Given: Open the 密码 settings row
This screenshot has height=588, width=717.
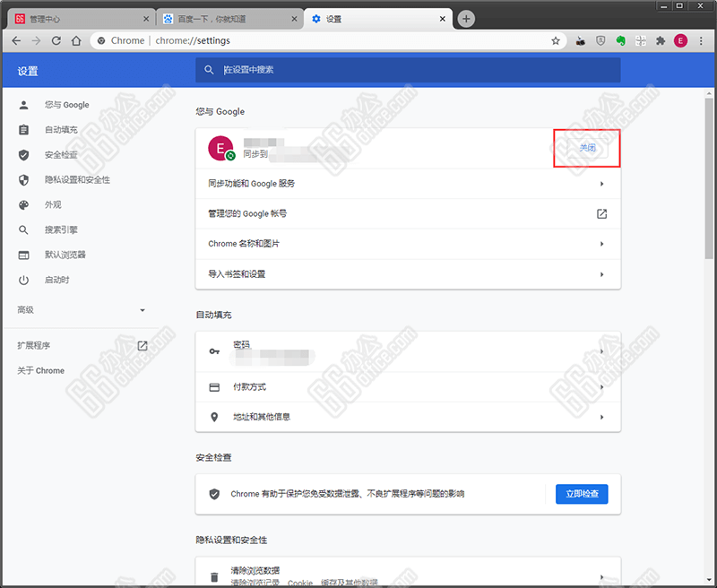Looking at the screenshot, I should pyautogui.click(x=408, y=350).
